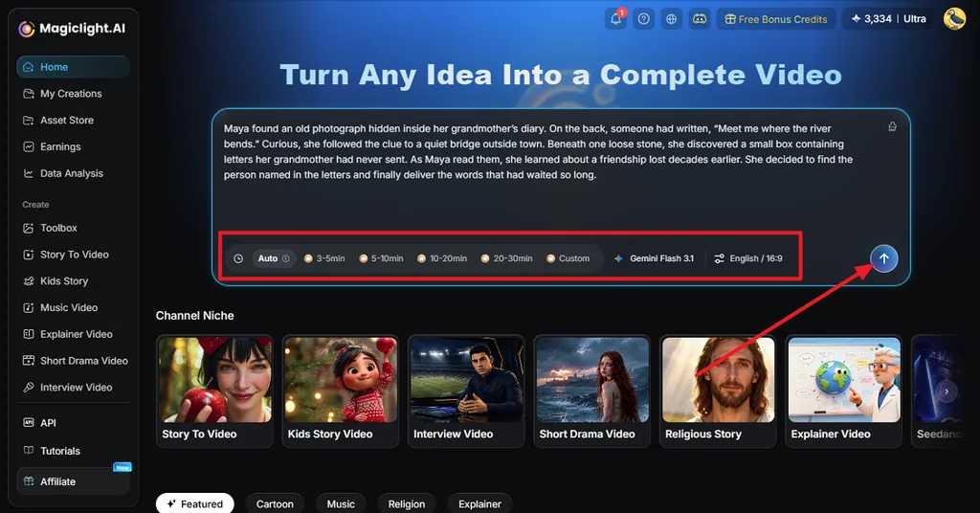Viewport: 980px width, 513px height.
Task: Open the 3,334 | Ultra plan badge
Action: click(889, 19)
